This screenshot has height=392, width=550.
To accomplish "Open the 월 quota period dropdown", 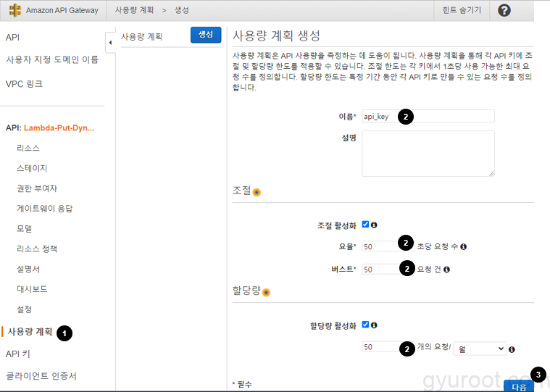I will pos(480,349).
